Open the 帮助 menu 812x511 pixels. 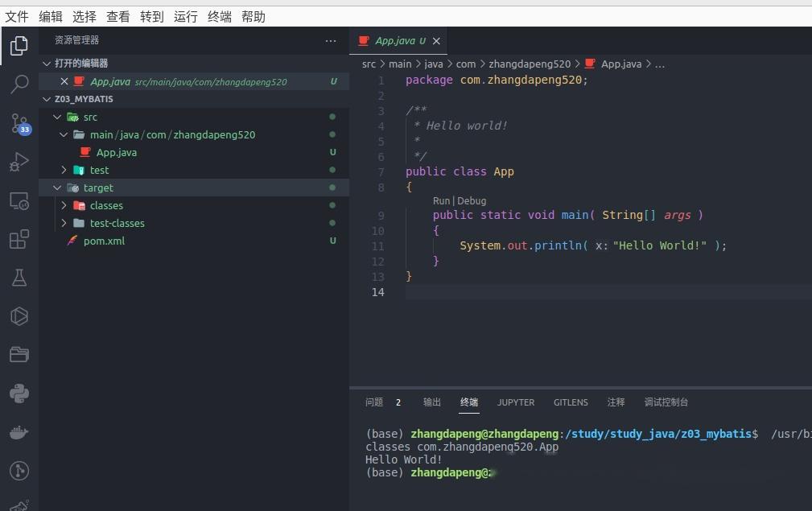[x=253, y=17]
